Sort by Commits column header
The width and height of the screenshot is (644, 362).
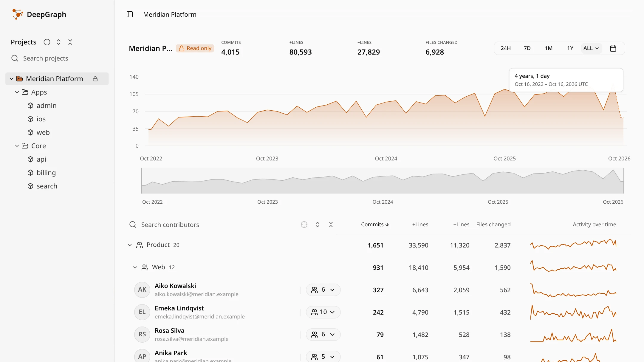[x=375, y=225]
